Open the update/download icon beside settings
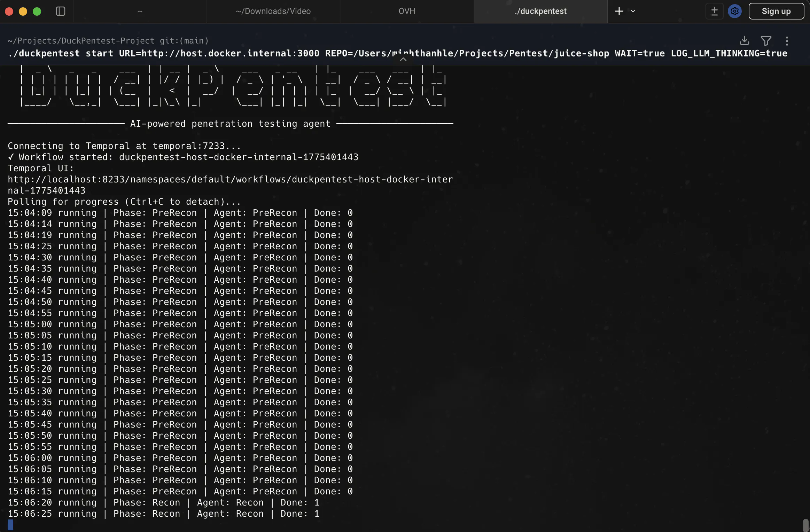The width and height of the screenshot is (810, 532). click(x=714, y=11)
